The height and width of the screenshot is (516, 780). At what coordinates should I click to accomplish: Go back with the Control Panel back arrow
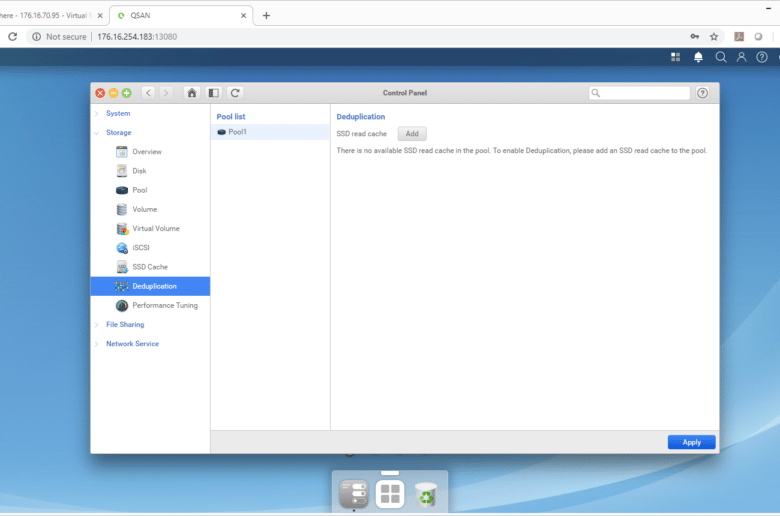(148, 93)
